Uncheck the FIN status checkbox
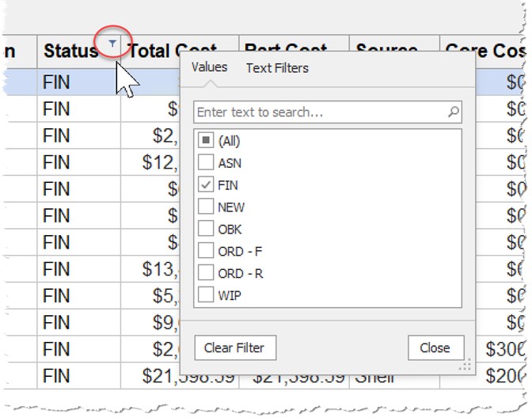Screen dimensions: 532x418 205,185
